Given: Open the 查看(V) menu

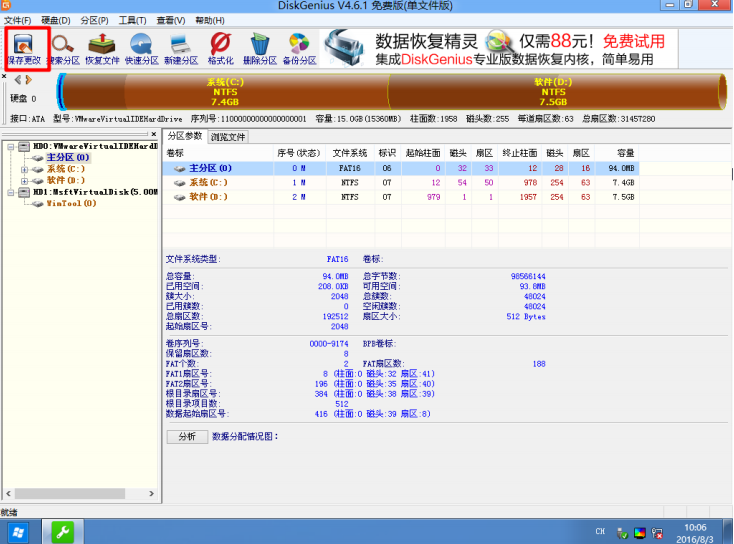Looking at the screenshot, I should pyautogui.click(x=171, y=21).
